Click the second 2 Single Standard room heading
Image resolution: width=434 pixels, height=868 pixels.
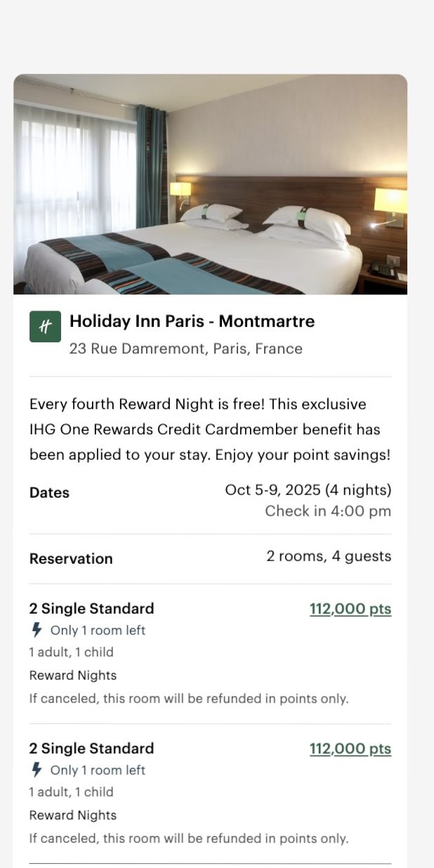pos(91,749)
